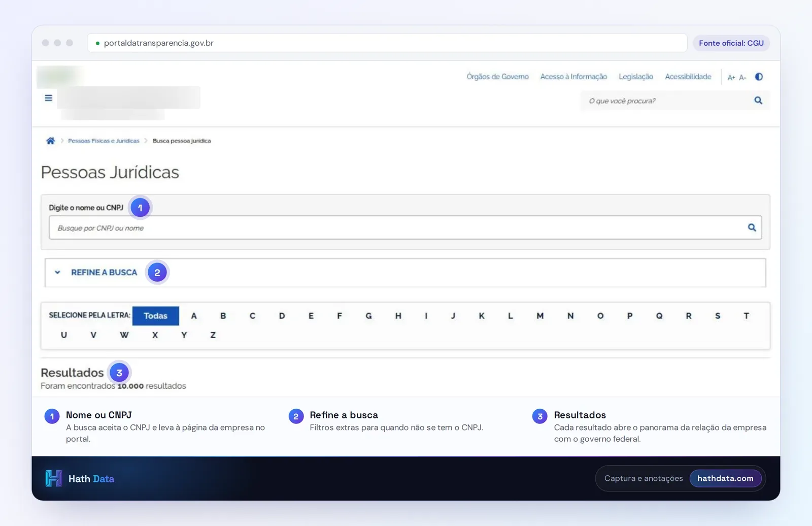Open Órgãos de Governo link
This screenshot has width=812, height=526.
(x=497, y=77)
